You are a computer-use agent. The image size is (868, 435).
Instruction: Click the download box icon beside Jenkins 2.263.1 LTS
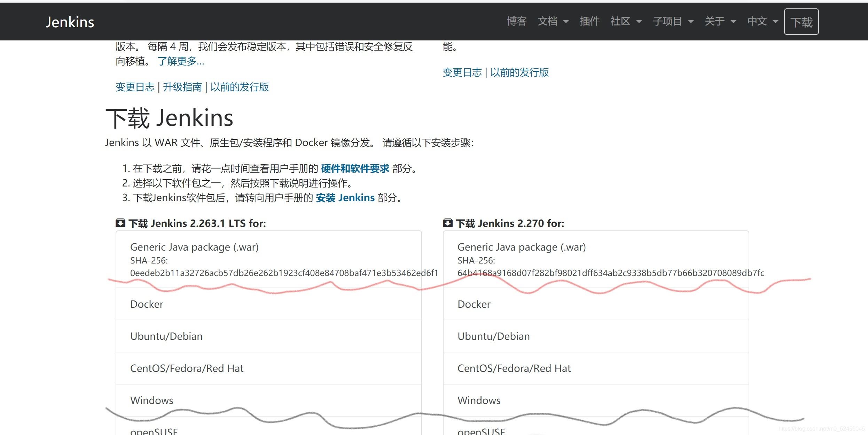click(x=120, y=223)
